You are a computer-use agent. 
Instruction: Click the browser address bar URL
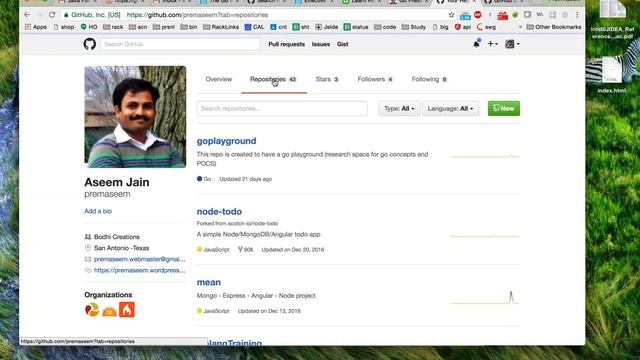coord(198,15)
